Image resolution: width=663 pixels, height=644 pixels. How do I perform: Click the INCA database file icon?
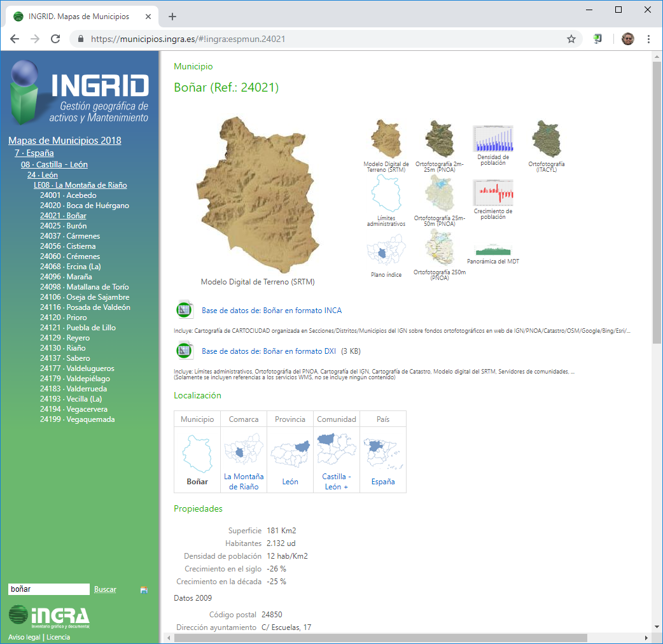pyautogui.click(x=185, y=310)
